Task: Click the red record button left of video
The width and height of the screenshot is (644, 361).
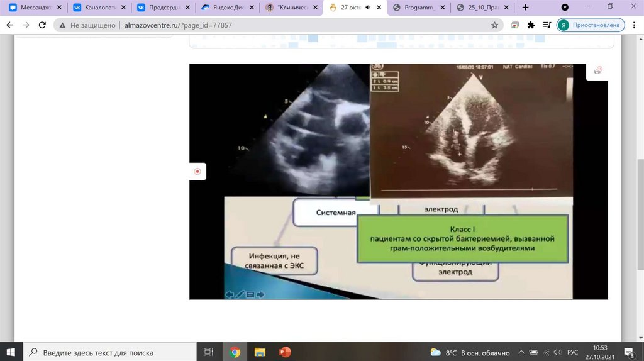Action: (197, 171)
